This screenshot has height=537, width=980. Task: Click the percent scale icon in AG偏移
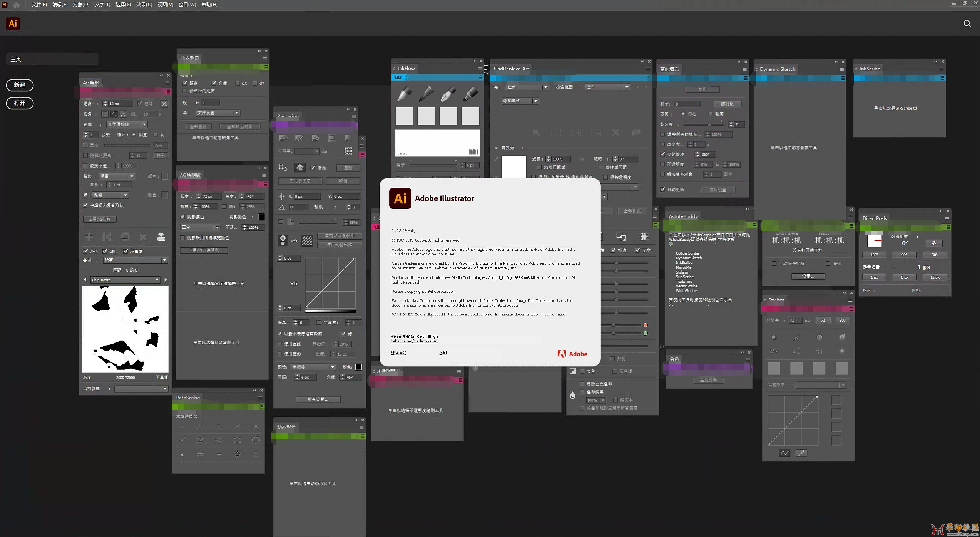(x=164, y=104)
